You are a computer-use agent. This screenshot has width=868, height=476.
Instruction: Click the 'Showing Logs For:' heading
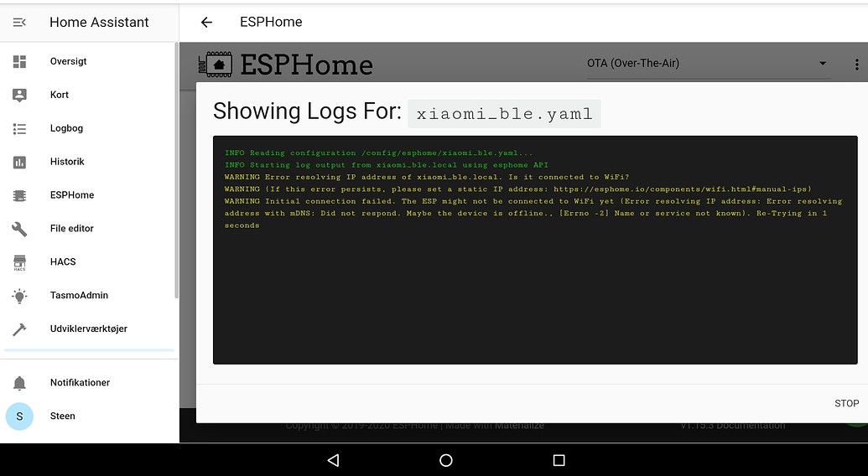tap(307, 111)
